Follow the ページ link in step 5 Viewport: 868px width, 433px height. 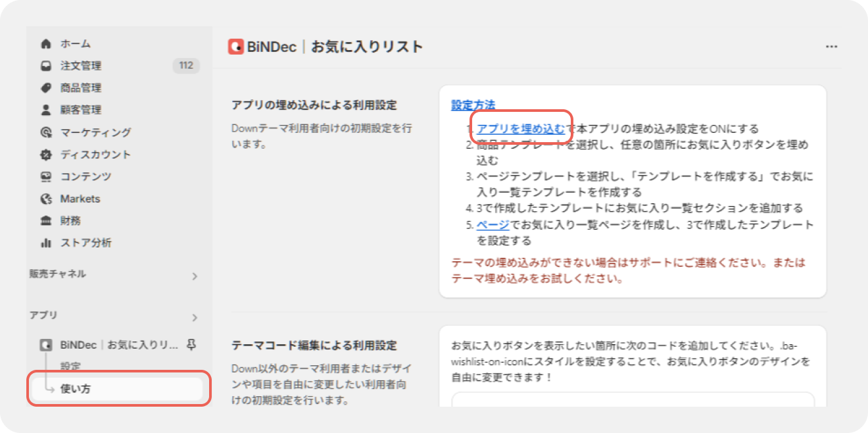(493, 225)
